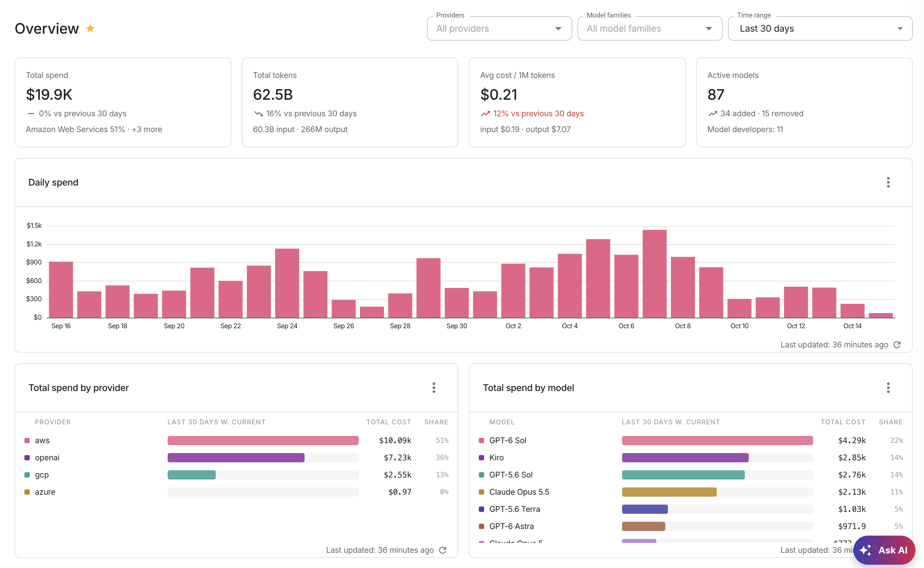This screenshot has width=924, height=568.
Task: Click the Sep 16 bar in Daily spend
Action: [x=61, y=290]
